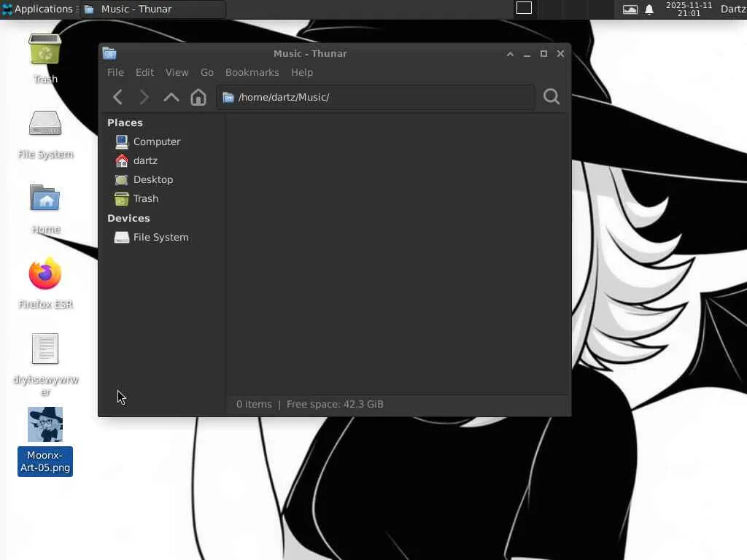Click Thunar window menu icon in titlebar

[x=109, y=53]
